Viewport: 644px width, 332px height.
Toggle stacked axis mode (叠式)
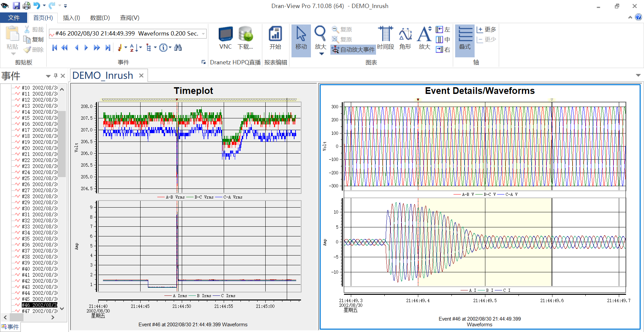[x=465, y=38]
